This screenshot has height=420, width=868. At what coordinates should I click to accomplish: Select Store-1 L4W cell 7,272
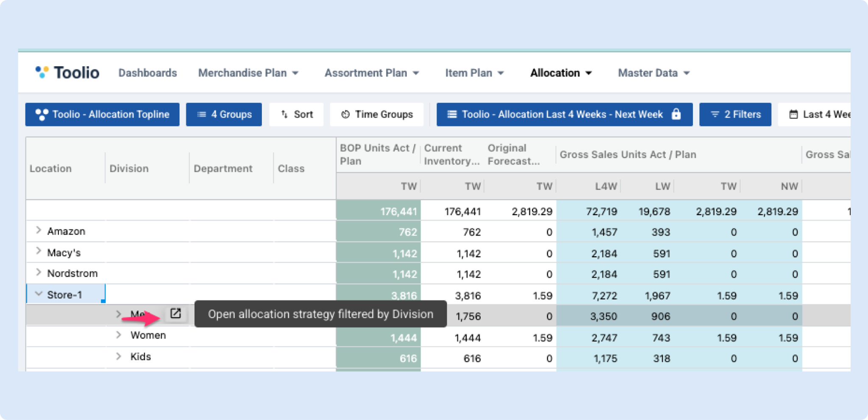pos(589,295)
